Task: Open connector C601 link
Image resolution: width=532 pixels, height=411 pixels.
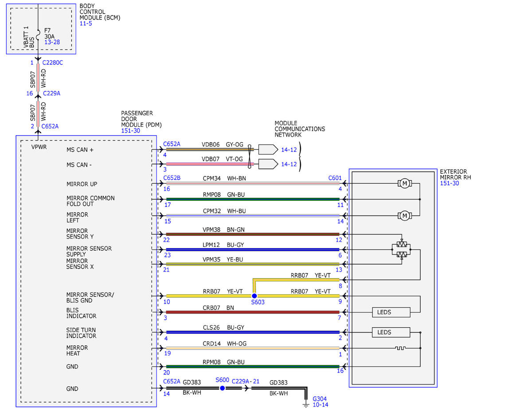Action: coord(335,178)
